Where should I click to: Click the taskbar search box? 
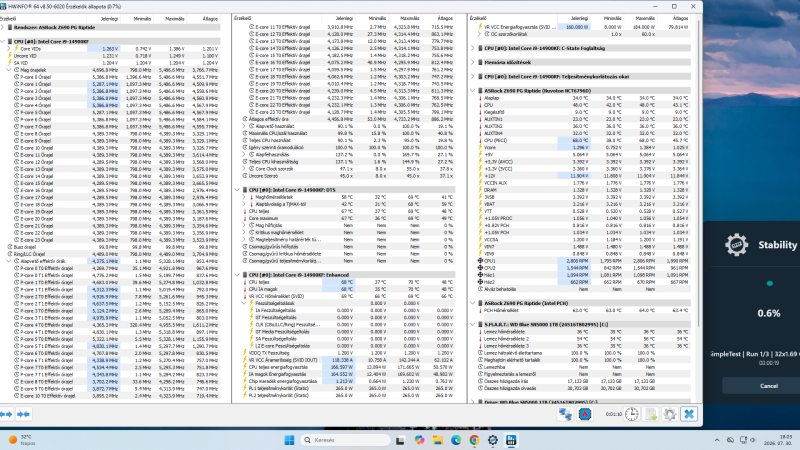345,440
